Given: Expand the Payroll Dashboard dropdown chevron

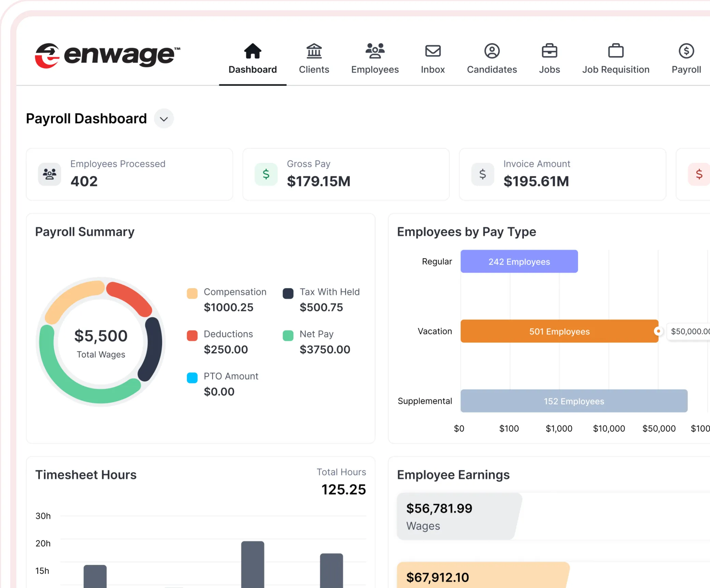Looking at the screenshot, I should 164,119.
